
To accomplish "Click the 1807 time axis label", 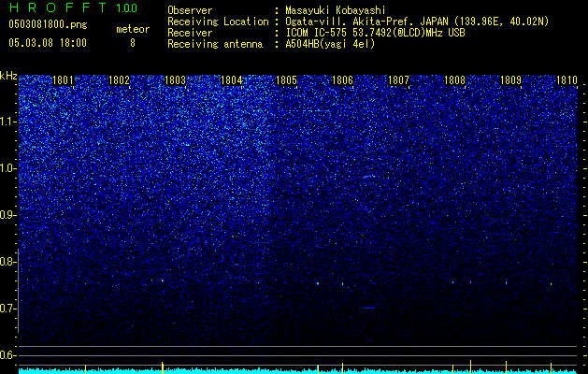I will tap(398, 80).
